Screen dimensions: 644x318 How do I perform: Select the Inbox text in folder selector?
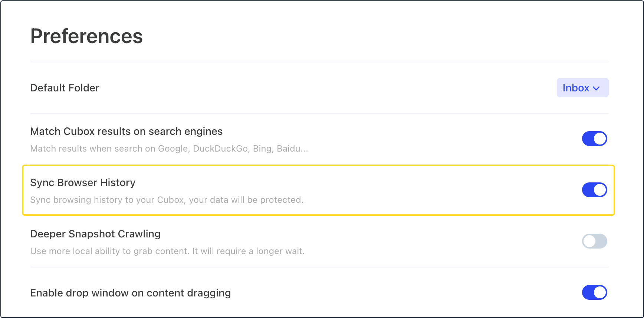click(576, 88)
